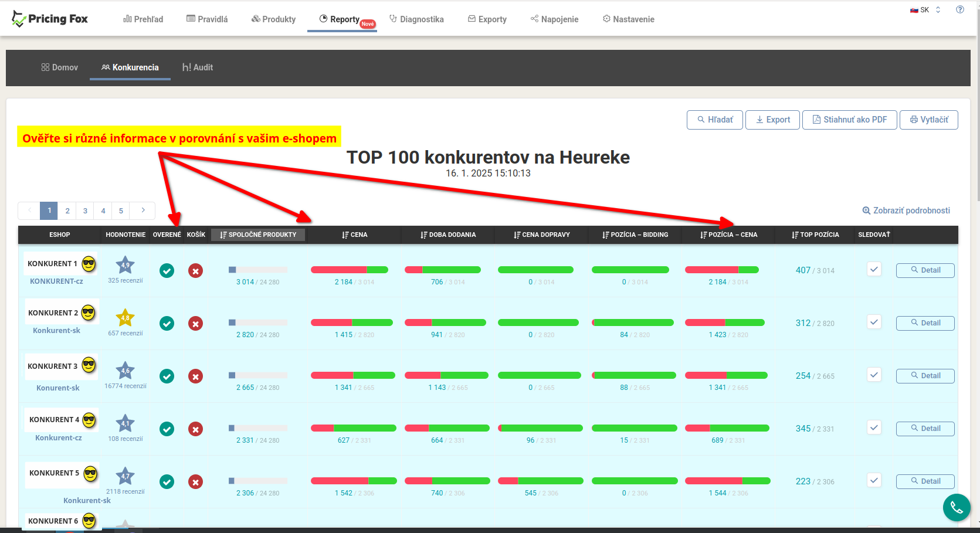The image size is (980, 533).
Task: Click the rating star of KONKURENT 3
Action: [126, 371]
